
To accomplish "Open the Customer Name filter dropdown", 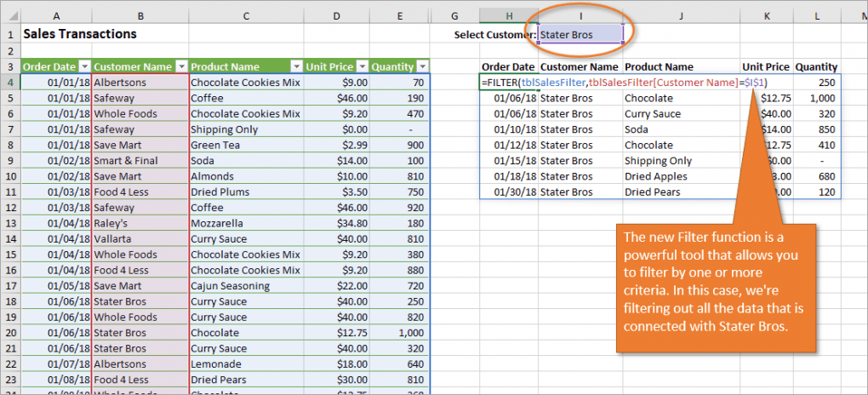I will (181, 66).
